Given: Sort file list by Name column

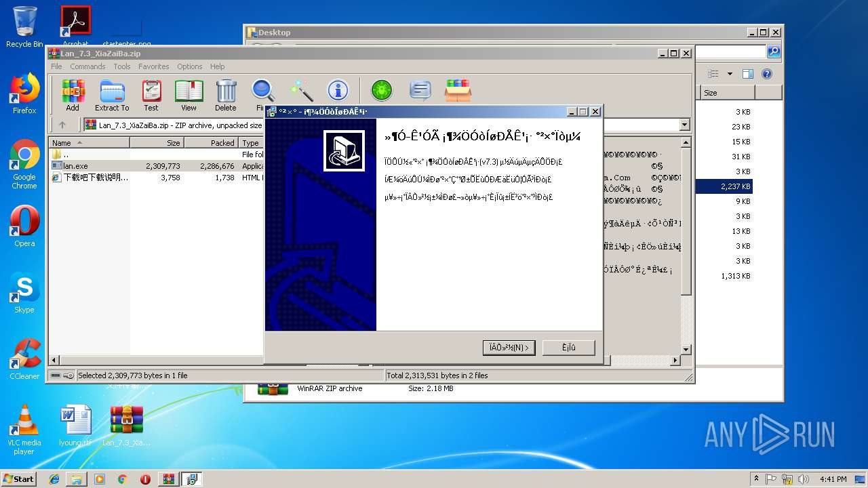Looking at the screenshot, I should tap(90, 143).
